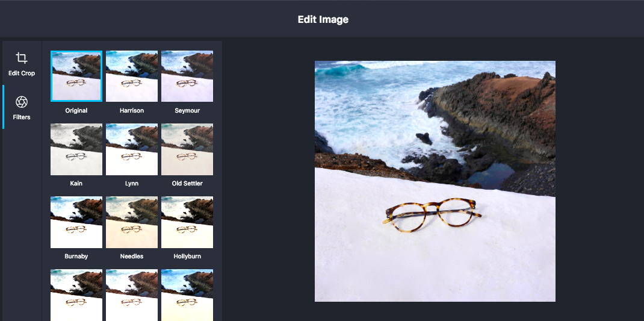Click the Edit Crop label
Viewport: 644px width, 321px height.
pyautogui.click(x=22, y=73)
